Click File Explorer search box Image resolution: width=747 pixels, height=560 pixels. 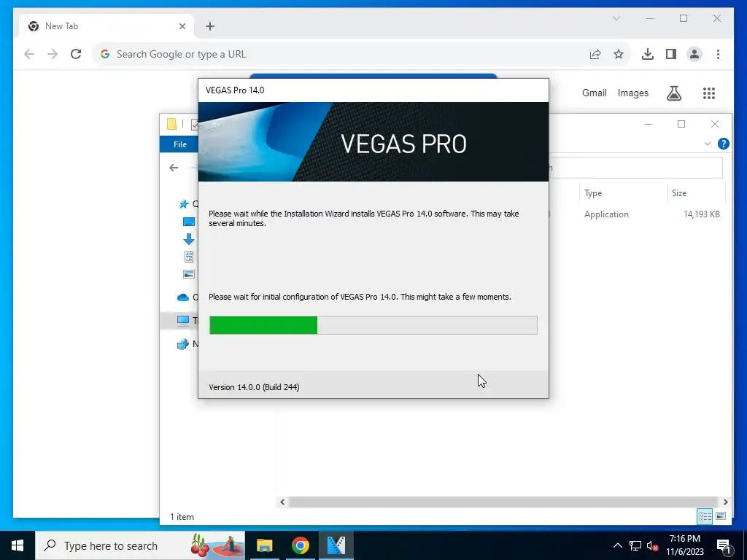pyautogui.click(x=635, y=168)
